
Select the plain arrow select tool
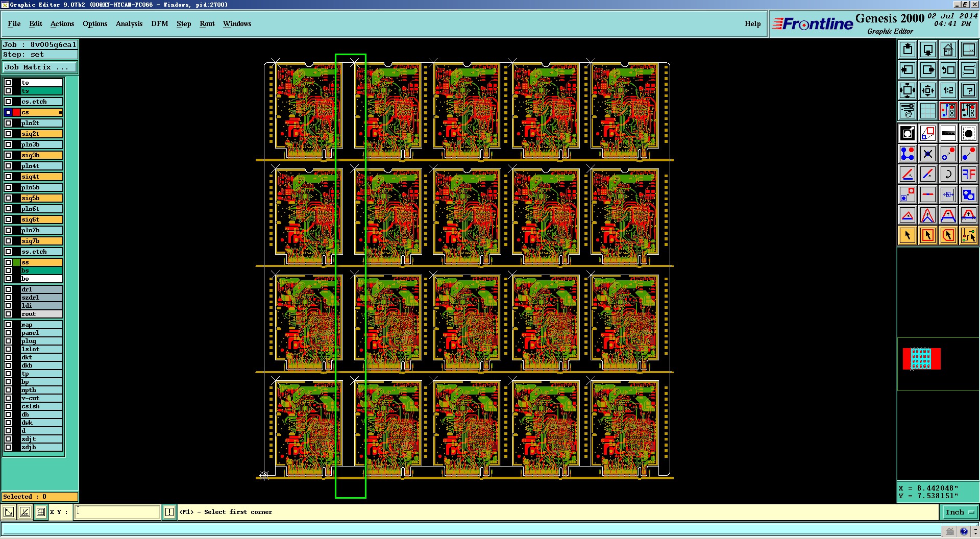tap(908, 235)
